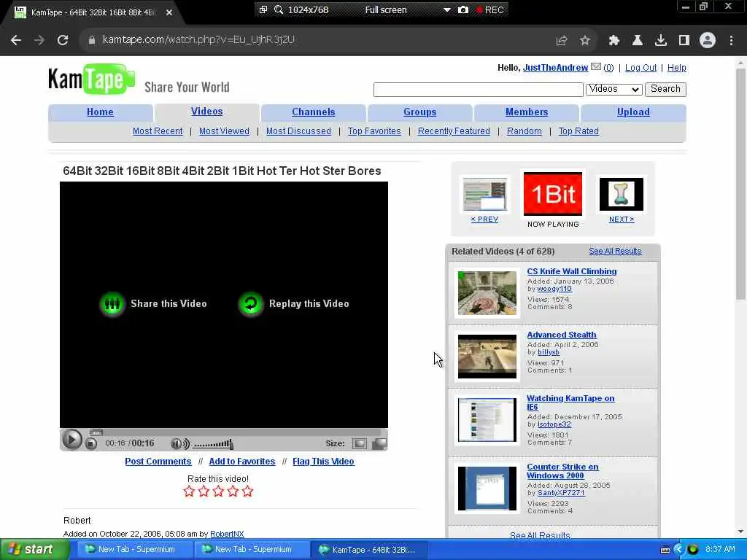
Task: Click the page vertical scrollbar
Action: tap(740, 184)
